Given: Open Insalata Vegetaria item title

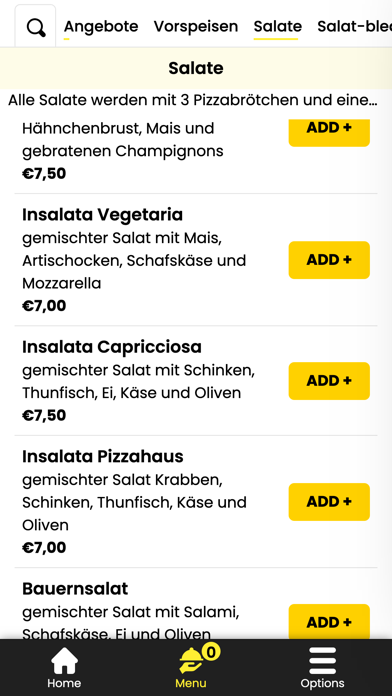Looking at the screenshot, I should [x=103, y=215].
